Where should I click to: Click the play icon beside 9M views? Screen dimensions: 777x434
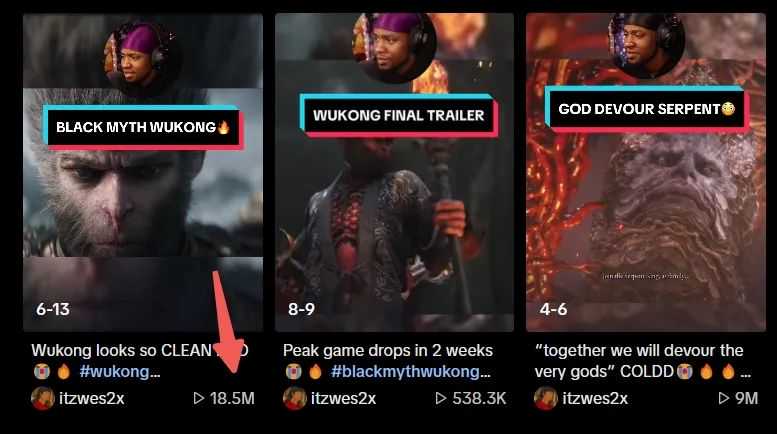point(723,398)
